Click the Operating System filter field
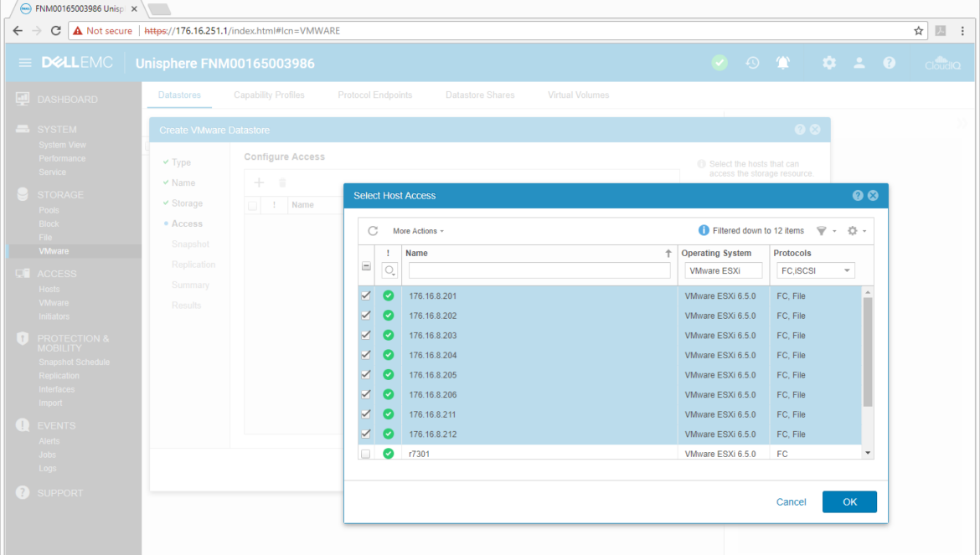Image resolution: width=980 pixels, height=555 pixels. coord(723,270)
